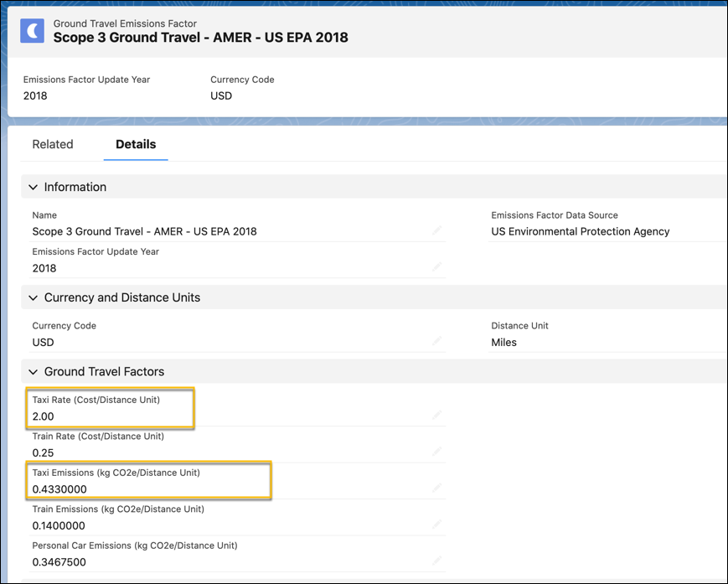Click header highlight Currency Code value USD
This screenshot has height=584, width=728.
[221, 96]
